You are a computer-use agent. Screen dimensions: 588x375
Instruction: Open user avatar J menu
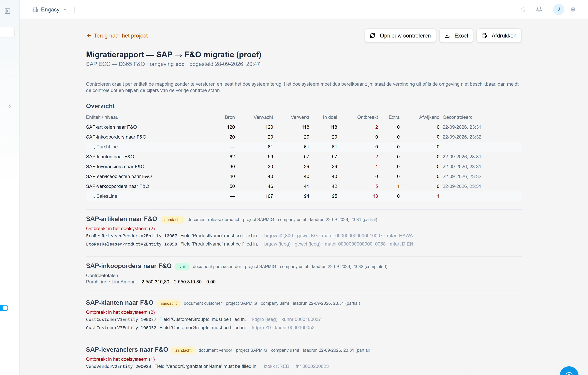point(558,9)
